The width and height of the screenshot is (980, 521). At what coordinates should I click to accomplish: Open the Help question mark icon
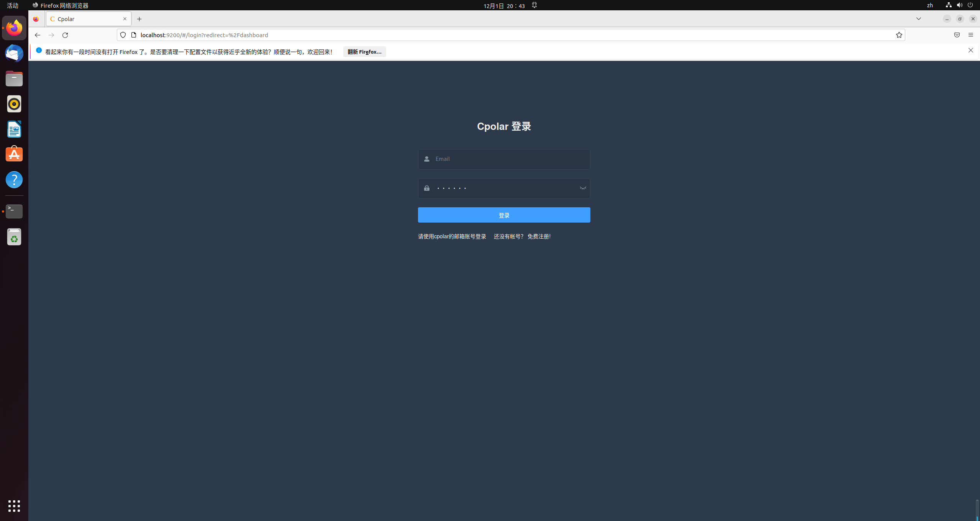tap(14, 180)
